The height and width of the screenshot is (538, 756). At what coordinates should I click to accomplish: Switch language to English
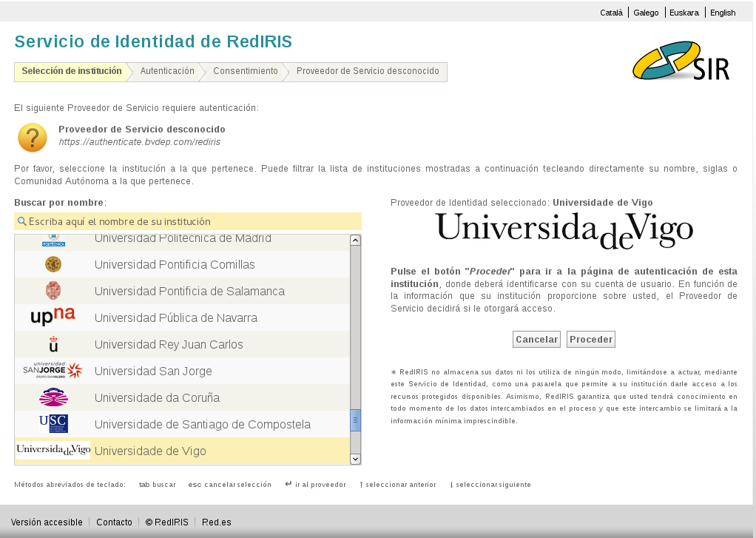(723, 13)
